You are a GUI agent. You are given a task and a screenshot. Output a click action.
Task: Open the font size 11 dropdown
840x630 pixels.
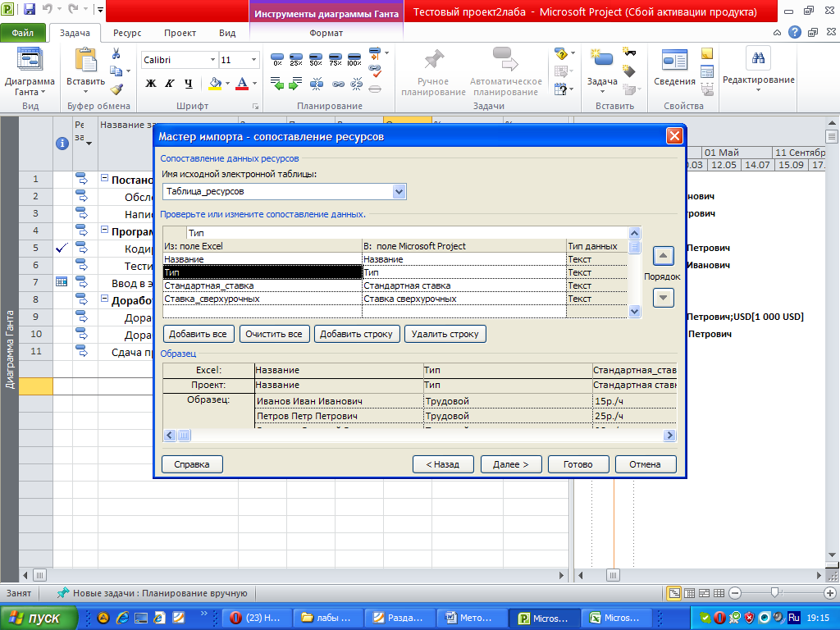coord(254,60)
